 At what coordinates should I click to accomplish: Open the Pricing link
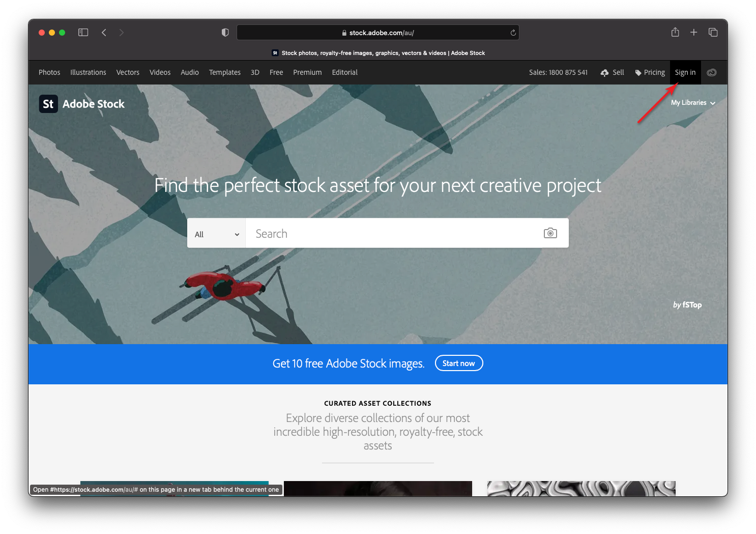[x=650, y=72]
